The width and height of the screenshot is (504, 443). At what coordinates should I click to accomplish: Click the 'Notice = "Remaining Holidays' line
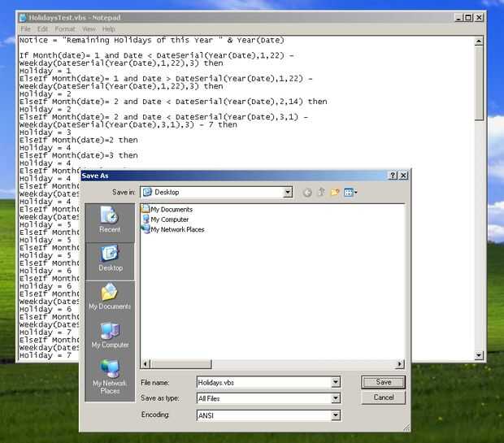tap(152, 40)
